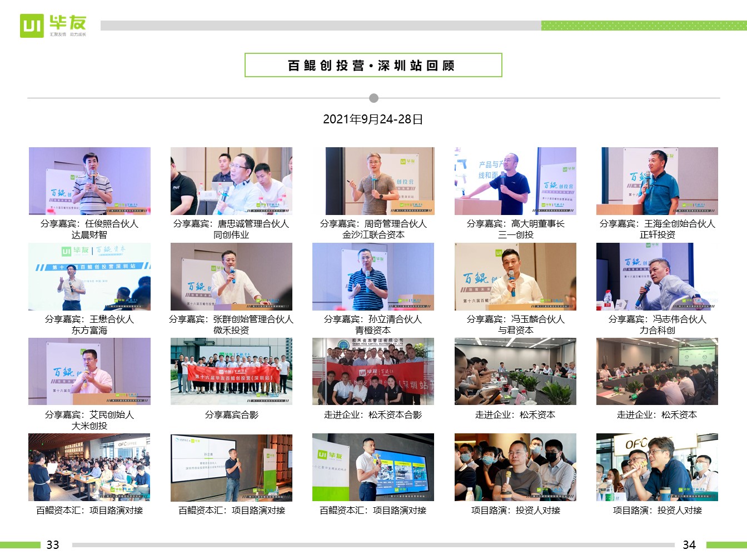Select caption 分享嘉宾：唐忠诚管理合伙人
747x560 pixels.
[231, 224]
